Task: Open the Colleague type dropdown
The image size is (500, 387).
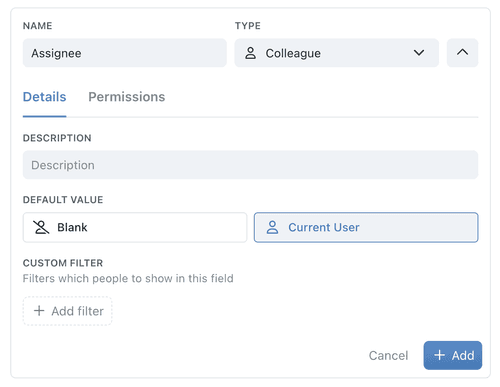Action: pyautogui.click(x=336, y=53)
